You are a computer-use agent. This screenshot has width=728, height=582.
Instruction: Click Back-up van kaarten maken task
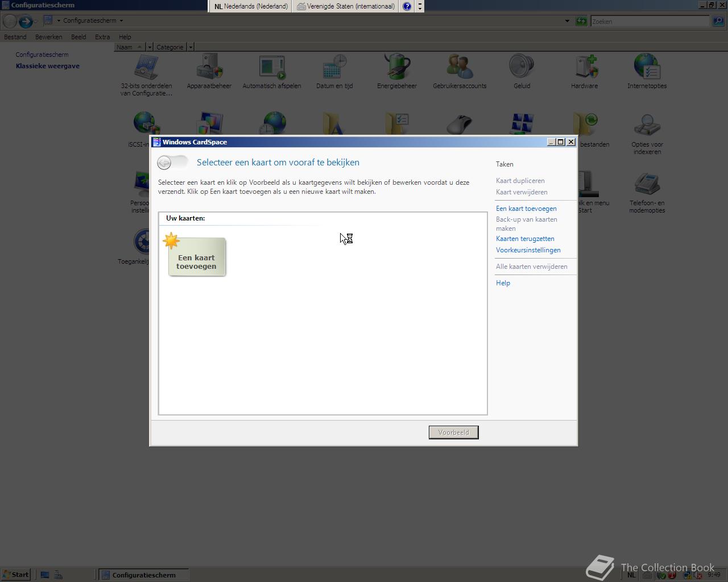[x=526, y=224]
